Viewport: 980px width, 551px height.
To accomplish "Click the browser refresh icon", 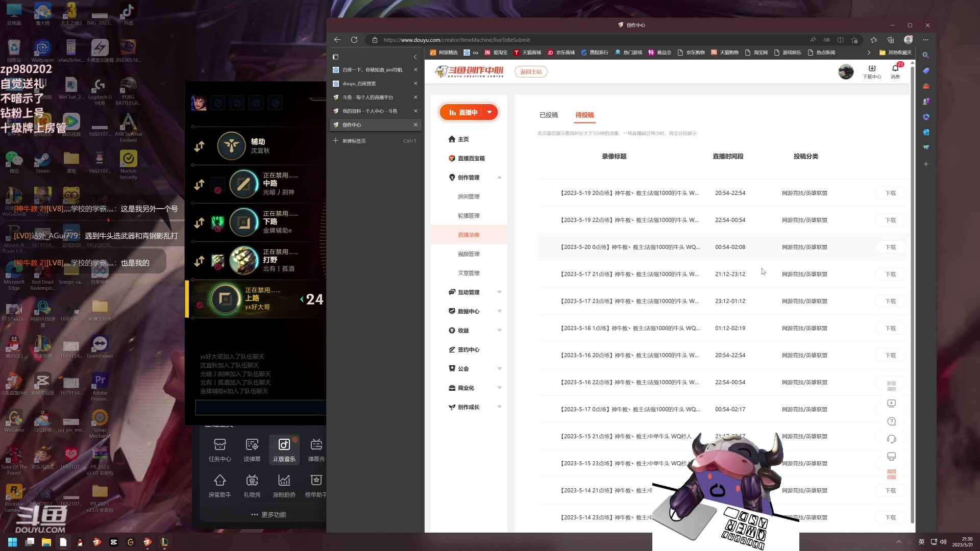I will 354,40.
